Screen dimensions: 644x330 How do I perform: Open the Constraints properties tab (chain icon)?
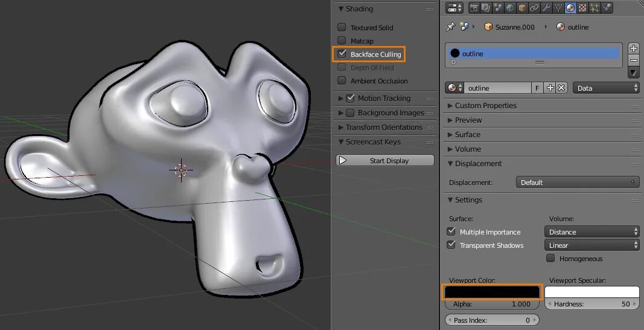pos(534,7)
